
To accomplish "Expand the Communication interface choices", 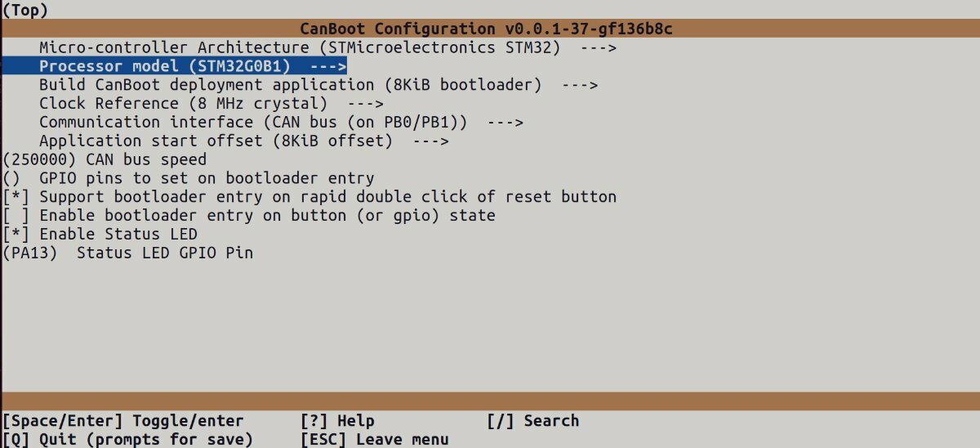I will coord(281,123).
